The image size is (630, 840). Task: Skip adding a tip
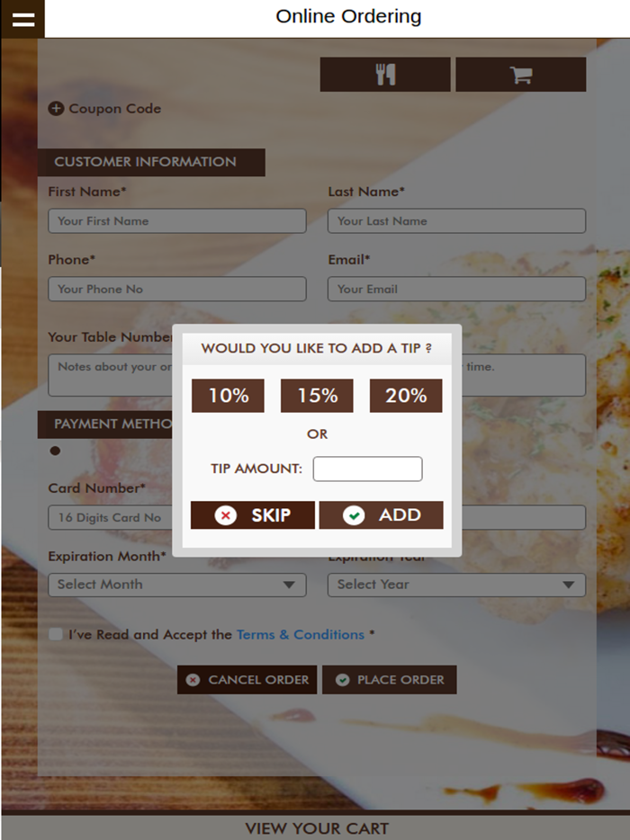[253, 515]
